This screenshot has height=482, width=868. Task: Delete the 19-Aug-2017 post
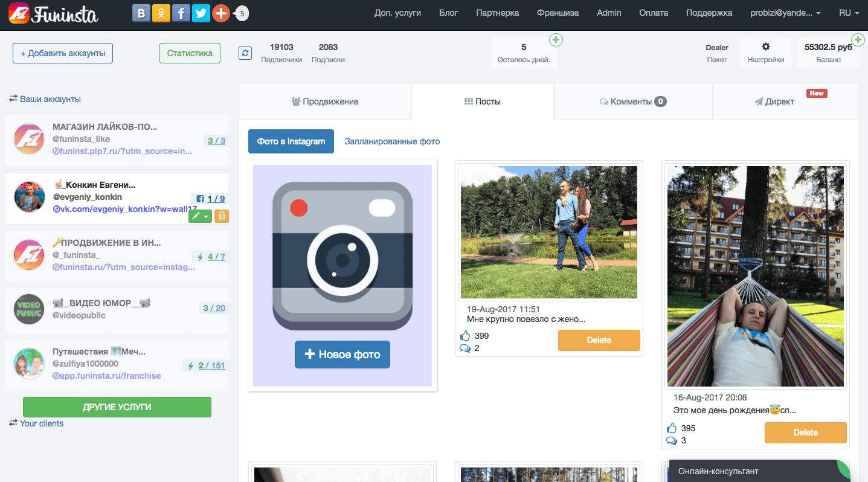click(599, 340)
